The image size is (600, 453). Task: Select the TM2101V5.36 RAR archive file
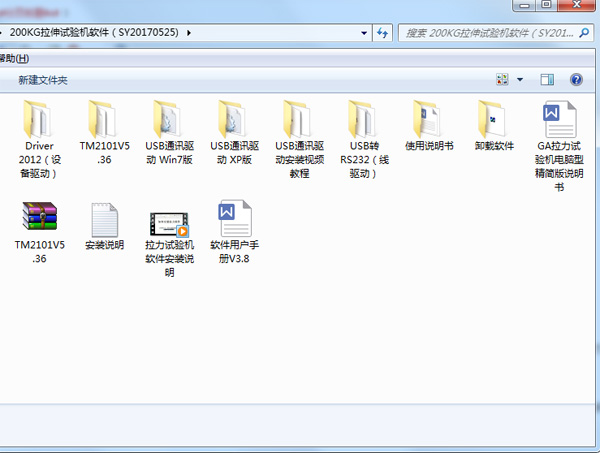[x=40, y=219]
